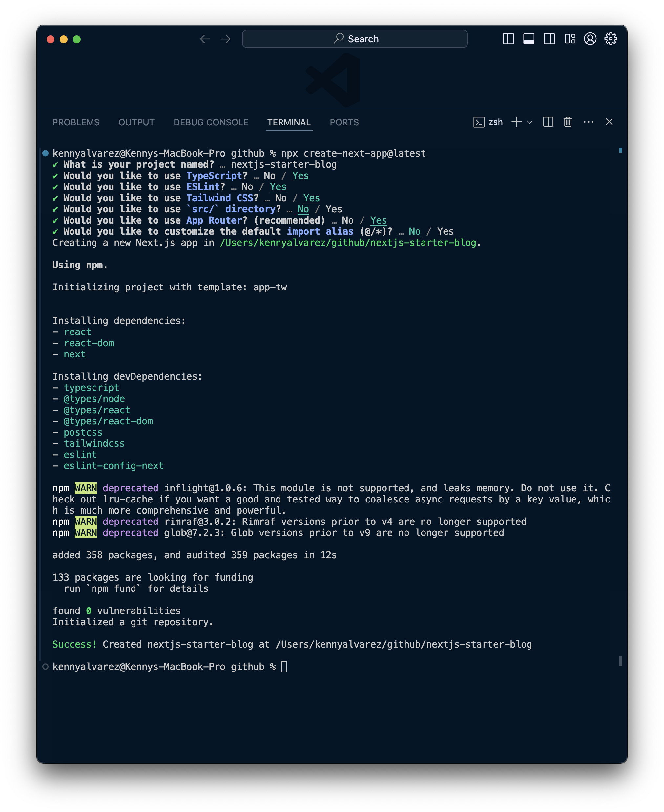Click 'added 358 packages' summary line
Image resolution: width=664 pixels, height=812 pixels.
(194, 555)
